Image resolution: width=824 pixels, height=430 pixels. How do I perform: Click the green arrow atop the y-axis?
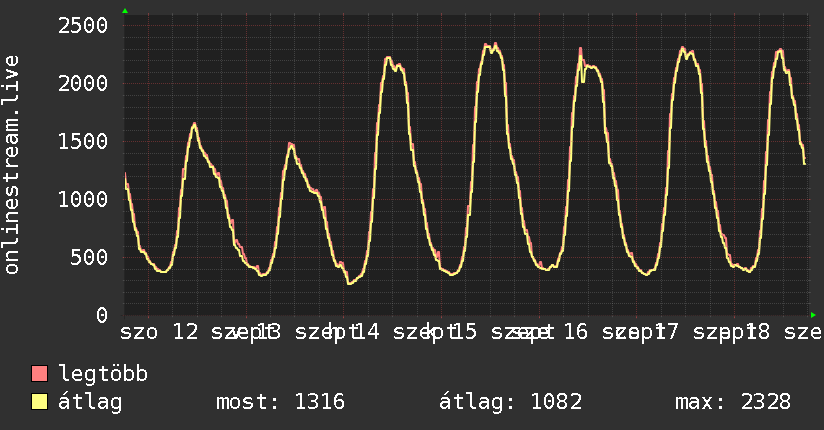[x=125, y=11]
